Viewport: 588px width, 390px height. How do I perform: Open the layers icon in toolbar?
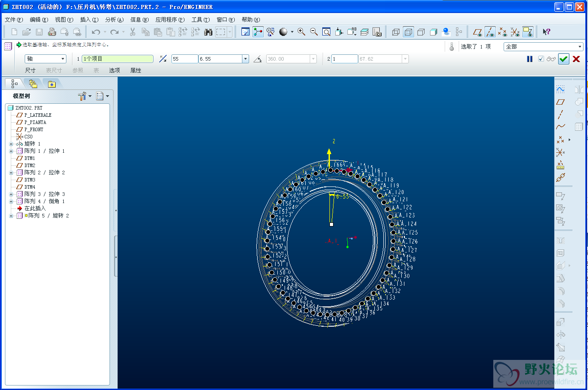point(364,32)
